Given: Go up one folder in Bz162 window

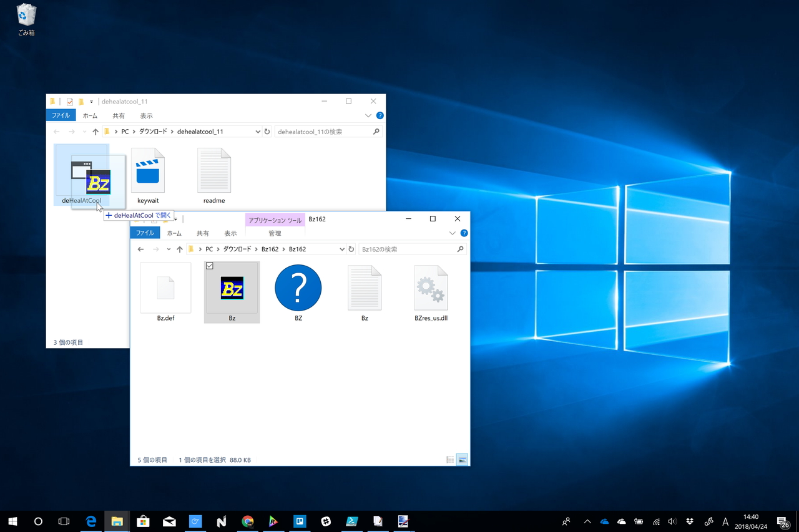Looking at the screenshot, I should coord(180,249).
